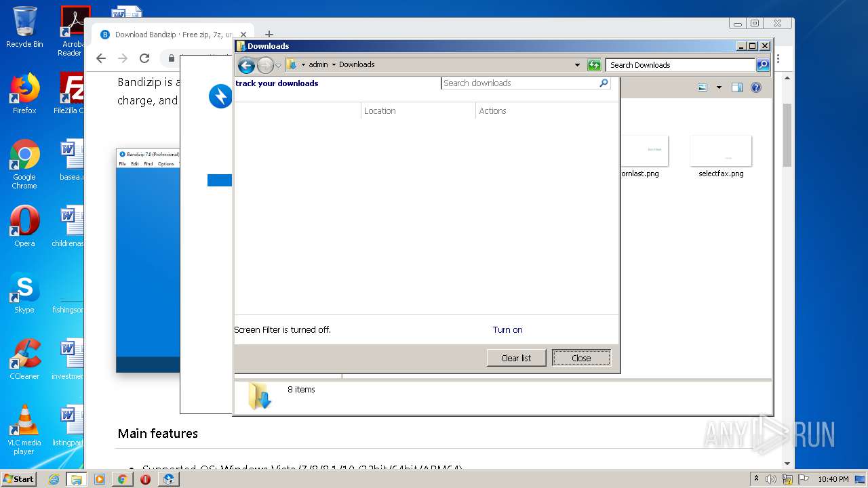Open the Recycle Bin desktop icon

coord(24,27)
